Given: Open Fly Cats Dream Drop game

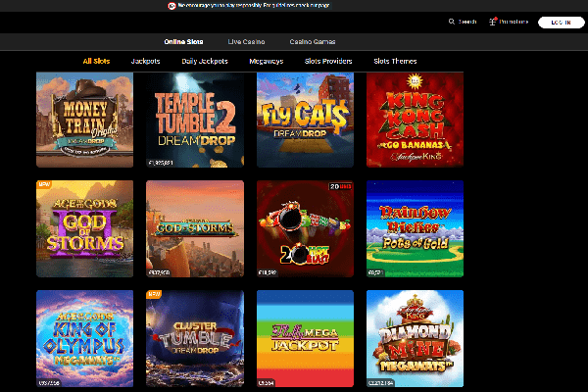Looking at the screenshot, I should coord(305,120).
